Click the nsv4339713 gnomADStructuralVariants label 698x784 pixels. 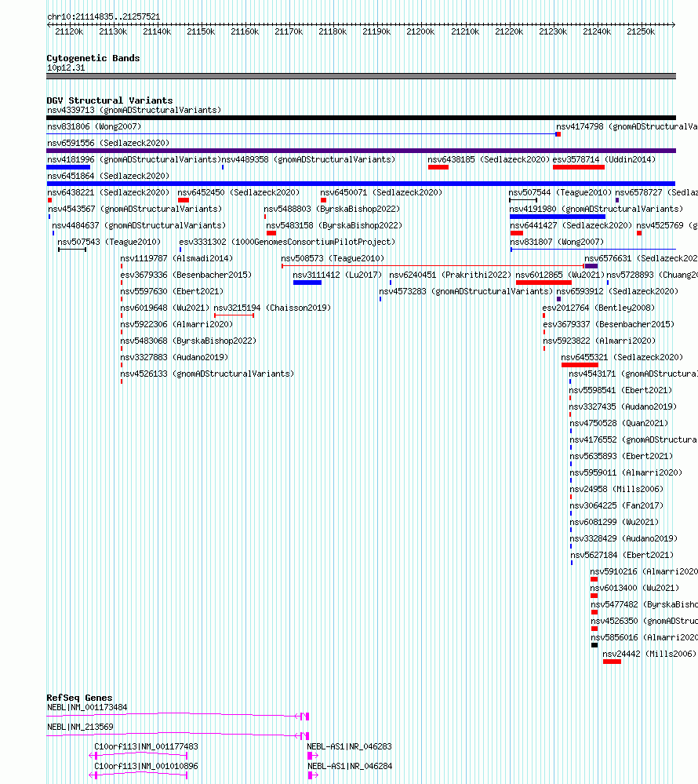click(134, 110)
